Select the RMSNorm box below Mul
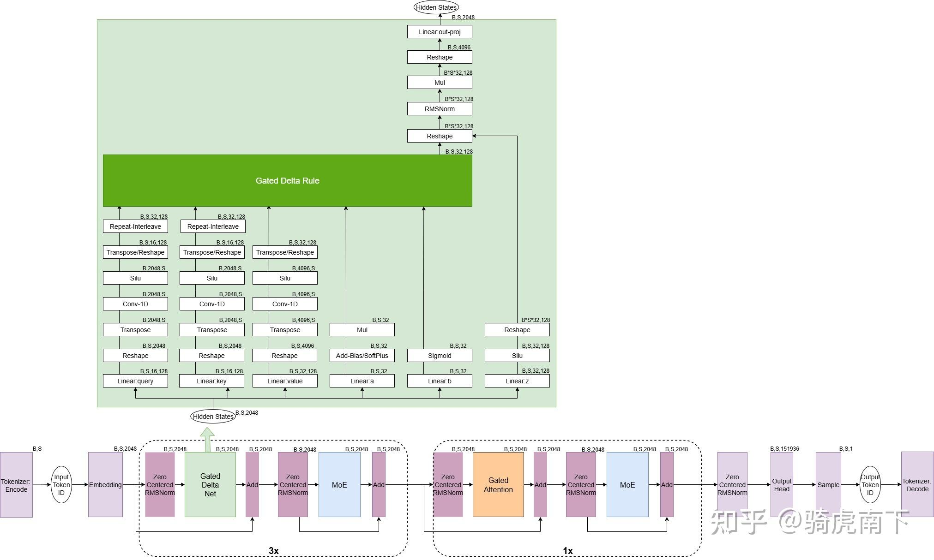 click(x=440, y=109)
